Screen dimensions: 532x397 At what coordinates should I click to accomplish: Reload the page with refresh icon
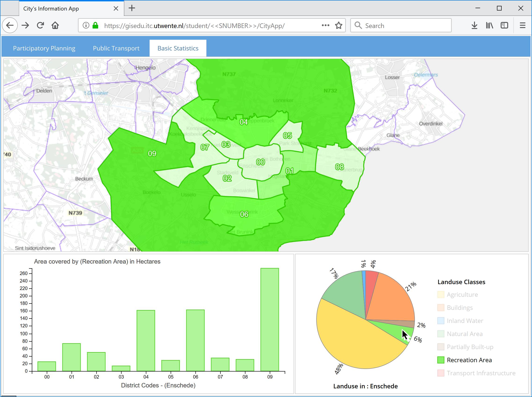tap(40, 25)
